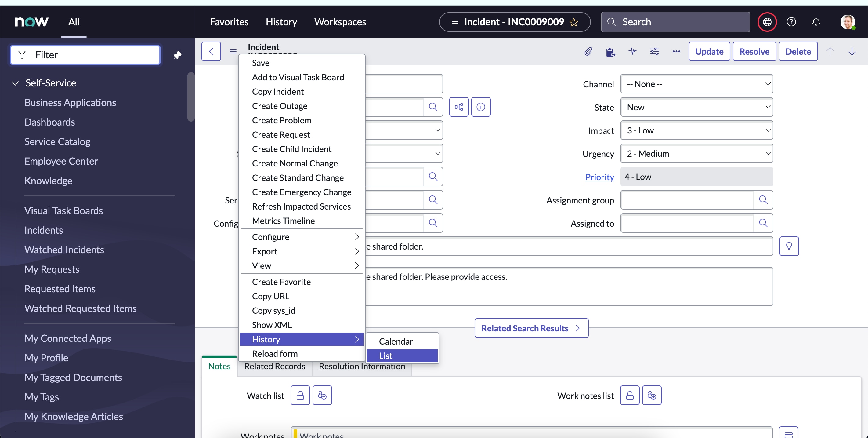Screen dimensions: 868x438
Task: Expand the Configure submenu
Action: pyautogui.click(x=302, y=237)
